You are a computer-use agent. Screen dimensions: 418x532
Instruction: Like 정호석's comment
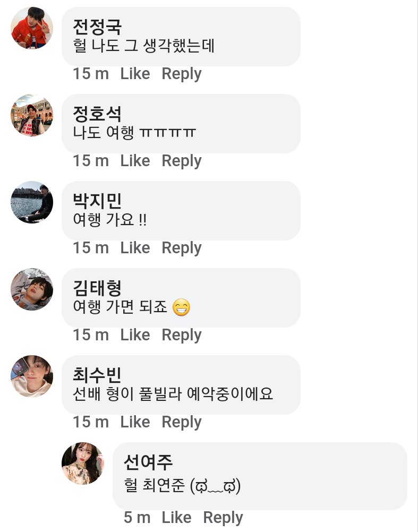point(135,161)
